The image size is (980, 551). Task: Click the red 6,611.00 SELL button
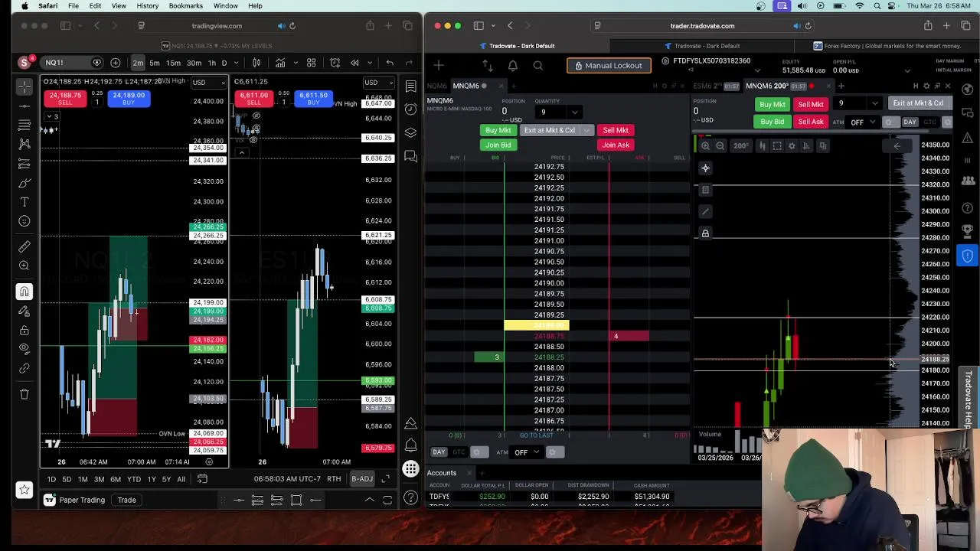[x=253, y=99]
